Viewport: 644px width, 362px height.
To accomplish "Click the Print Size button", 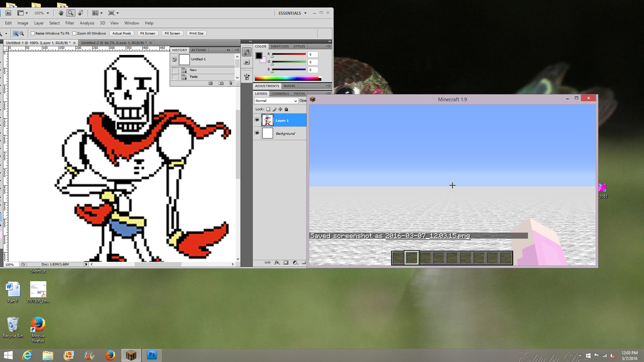I will (196, 34).
